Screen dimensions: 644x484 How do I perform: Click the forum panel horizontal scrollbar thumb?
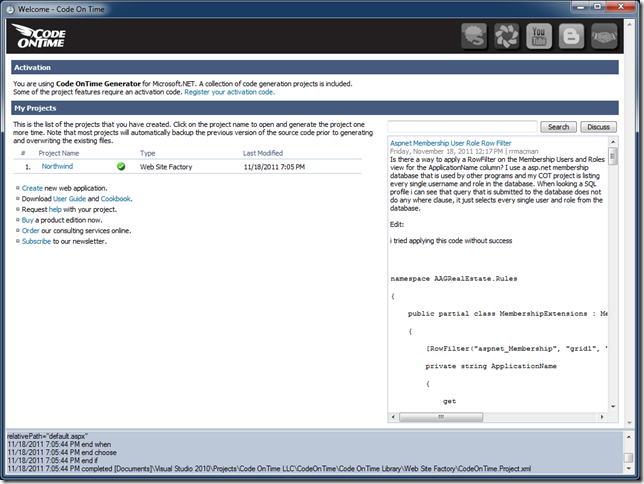pyautogui.click(x=441, y=417)
